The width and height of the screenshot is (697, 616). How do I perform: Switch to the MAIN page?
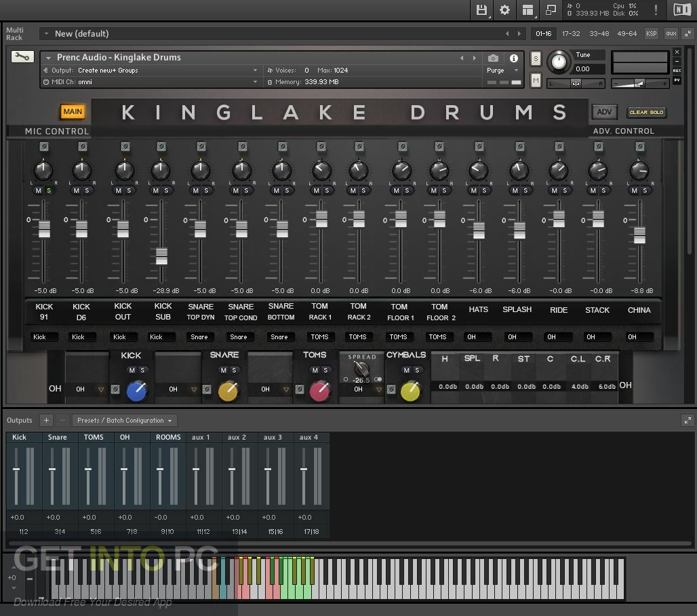point(73,111)
